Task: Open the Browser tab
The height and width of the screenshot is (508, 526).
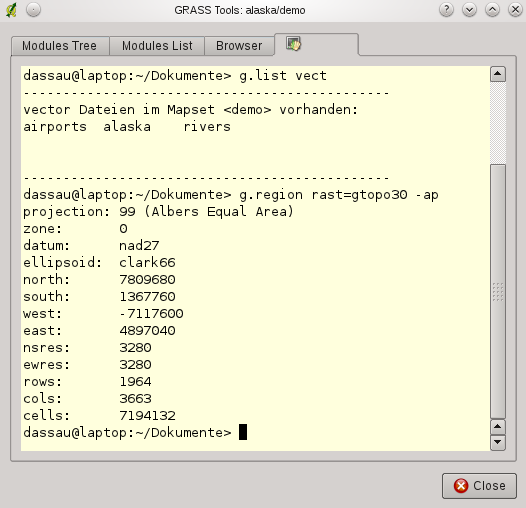Action: click(x=239, y=46)
